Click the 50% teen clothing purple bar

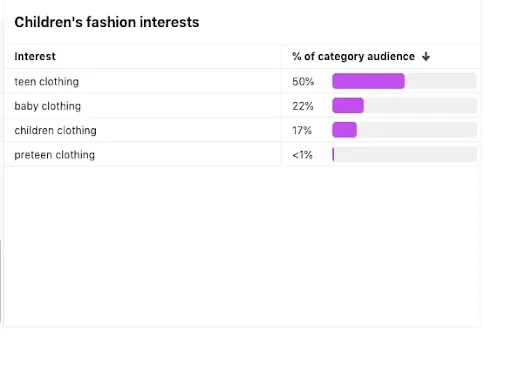[368, 81]
